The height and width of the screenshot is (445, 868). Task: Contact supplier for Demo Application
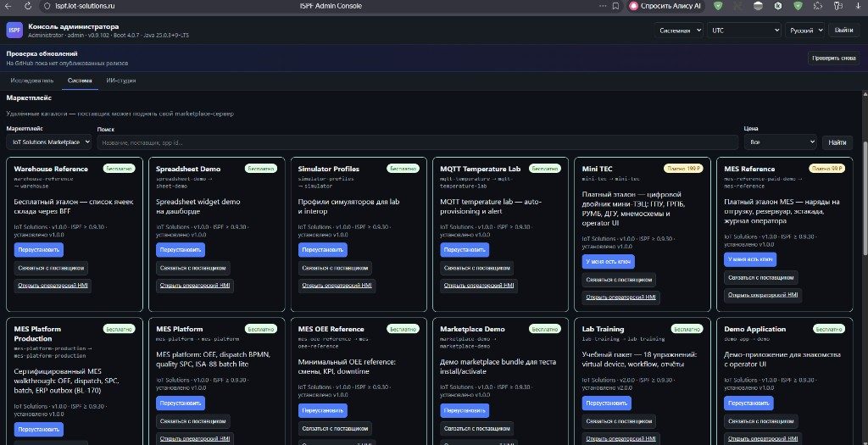click(761, 421)
